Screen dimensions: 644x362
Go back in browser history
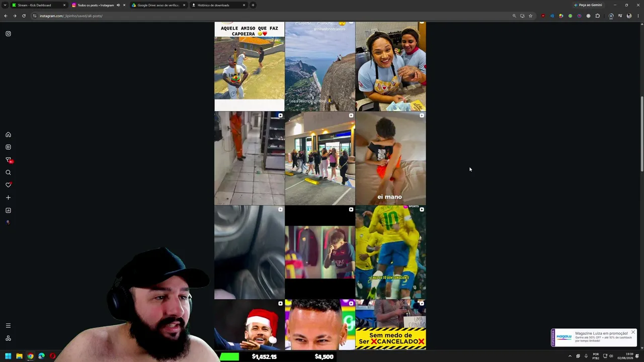pyautogui.click(x=6, y=16)
